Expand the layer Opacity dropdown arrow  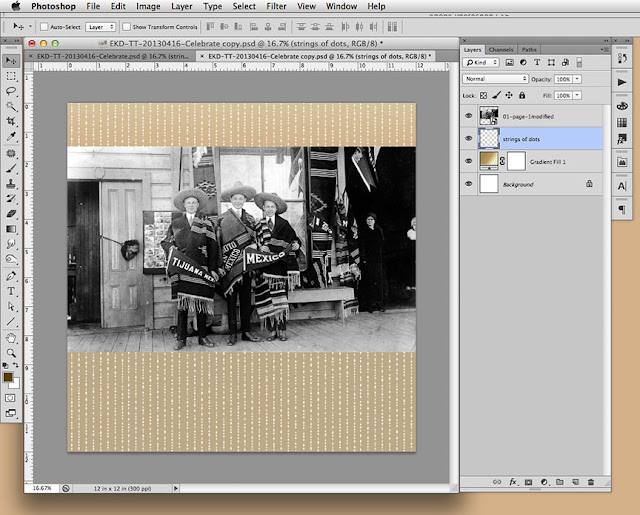pos(577,78)
